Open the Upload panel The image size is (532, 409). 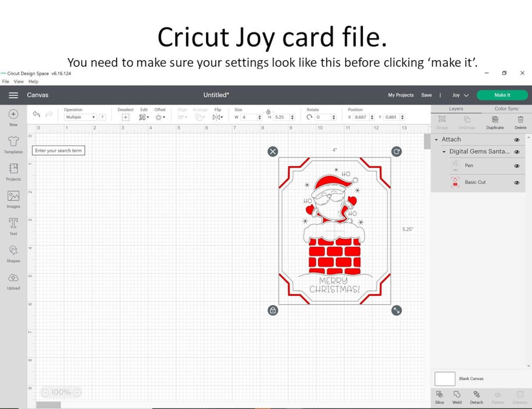tap(13, 281)
